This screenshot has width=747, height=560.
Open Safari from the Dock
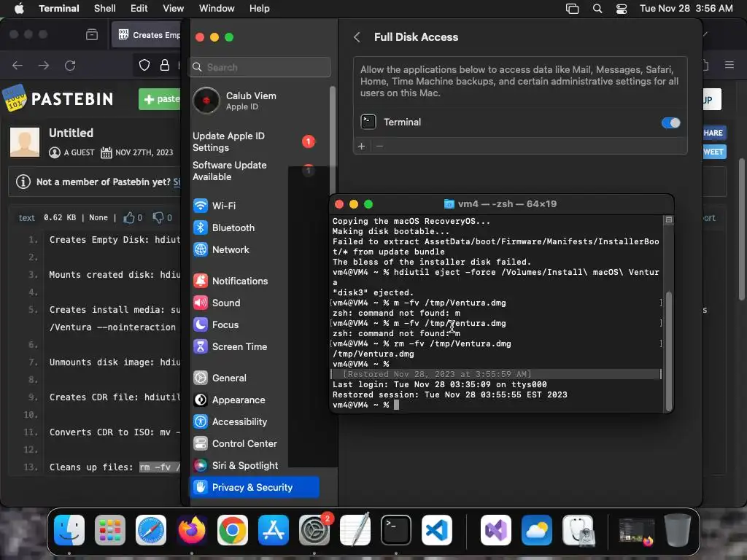(x=151, y=530)
